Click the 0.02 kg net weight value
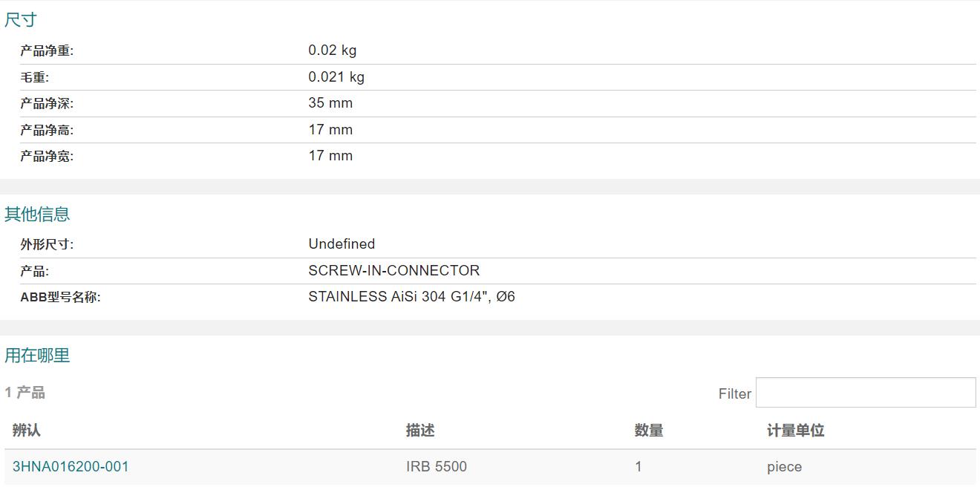 pyautogui.click(x=333, y=50)
